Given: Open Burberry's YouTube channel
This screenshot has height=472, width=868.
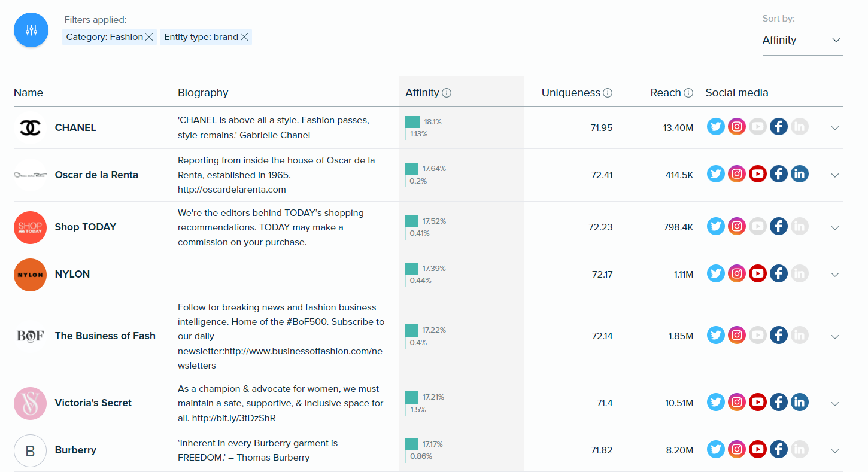Looking at the screenshot, I should [x=758, y=449].
